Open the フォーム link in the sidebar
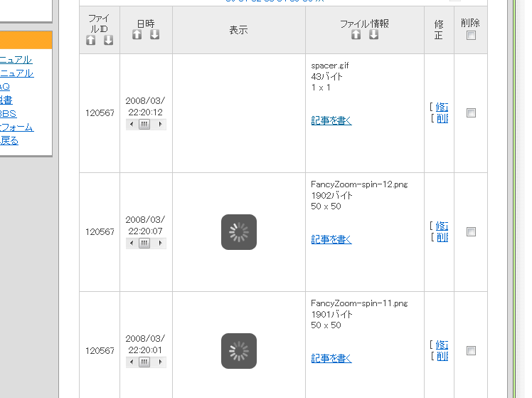Screen dimensions: 532x398 tap(16, 127)
